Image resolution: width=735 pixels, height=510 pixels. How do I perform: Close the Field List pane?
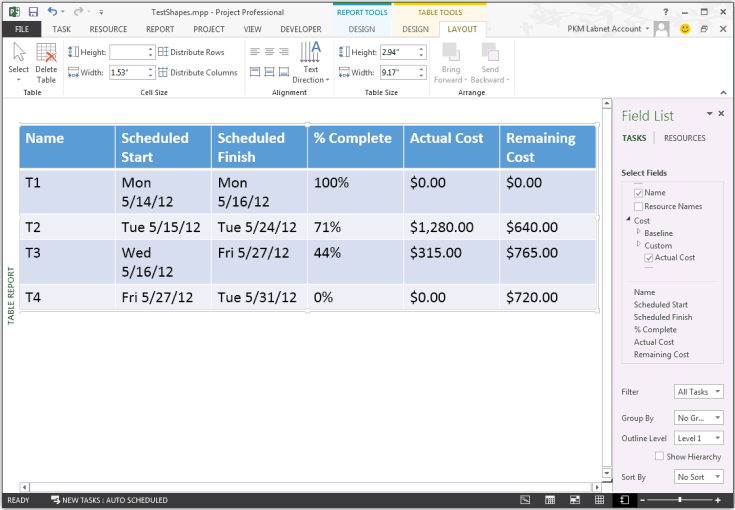pyautogui.click(x=721, y=114)
